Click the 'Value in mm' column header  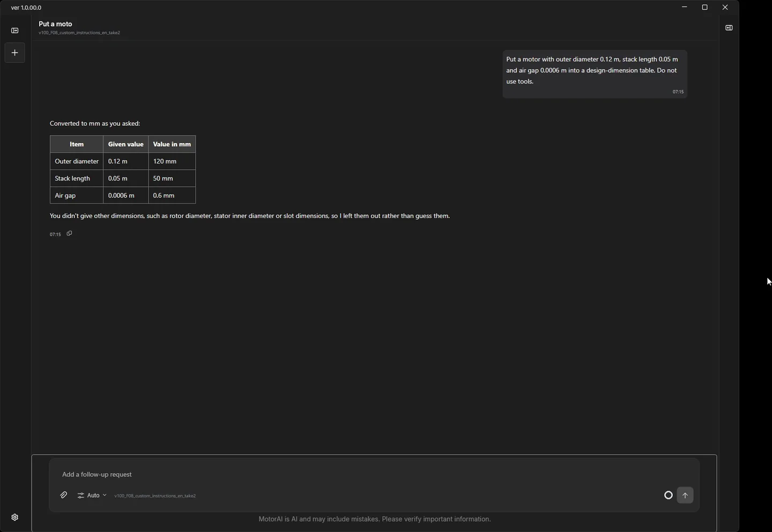[172, 144]
